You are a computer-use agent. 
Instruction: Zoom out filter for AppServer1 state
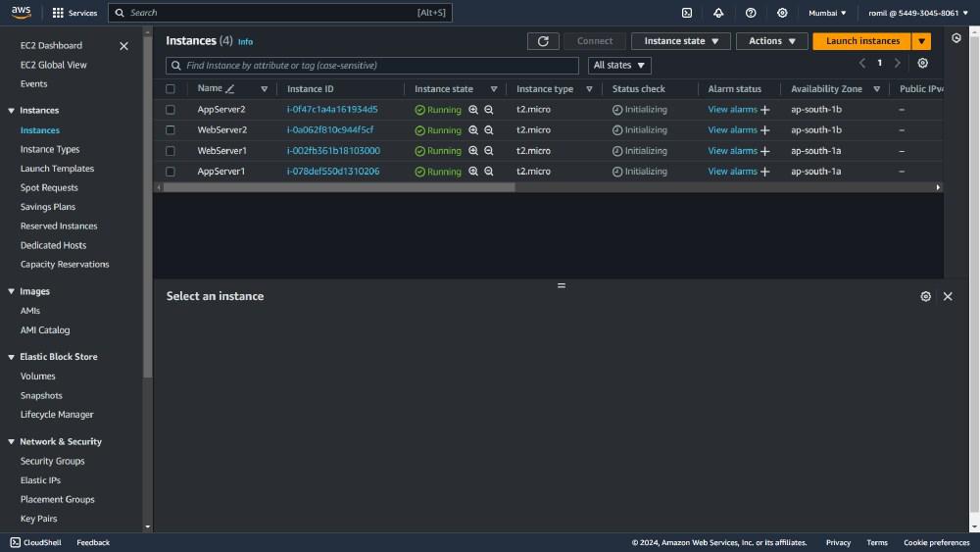coord(489,172)
